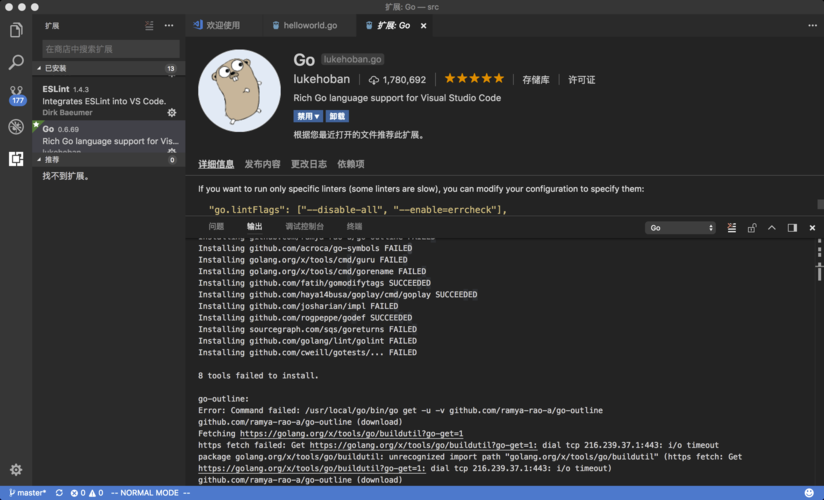824x500 pixels.
Task: Click the sync changes icon in status bar
Action: pyautogui.click(x=59, y=493)
